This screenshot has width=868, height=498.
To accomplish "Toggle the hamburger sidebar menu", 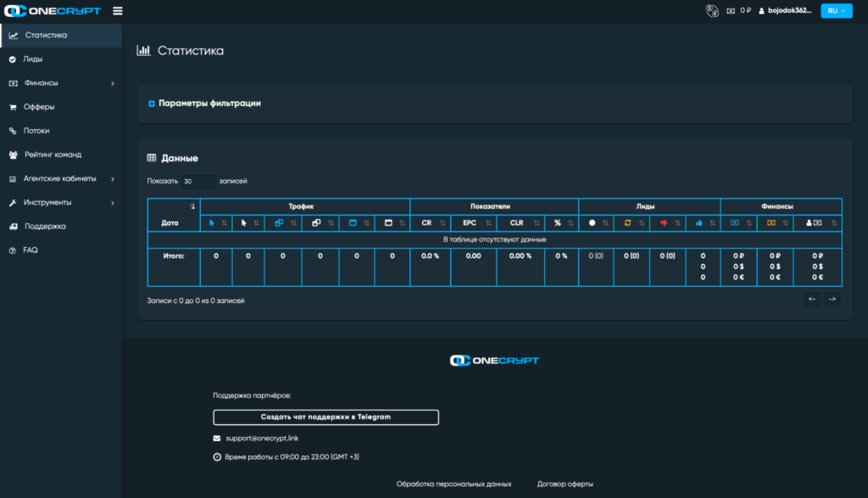I will [117, 10].
